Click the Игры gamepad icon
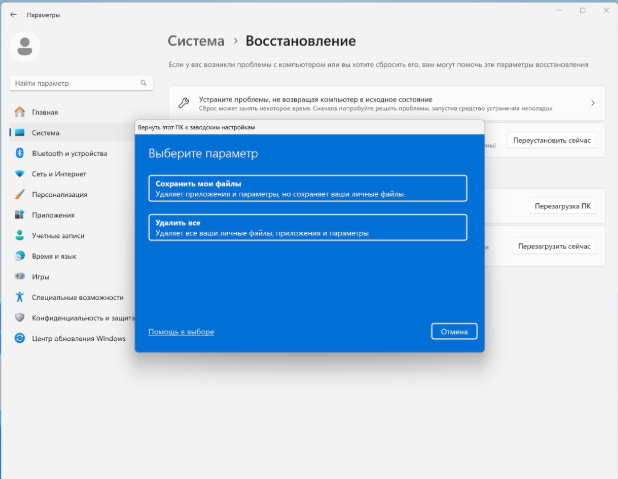 coord(20,276)
